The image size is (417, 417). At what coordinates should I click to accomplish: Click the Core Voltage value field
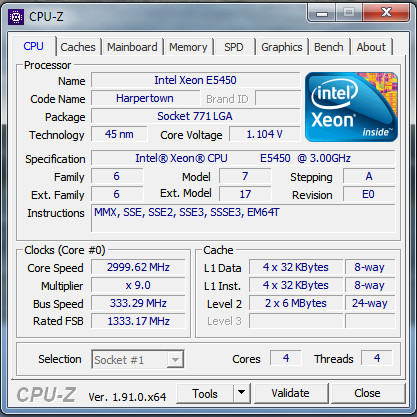(x=265, y=134)
